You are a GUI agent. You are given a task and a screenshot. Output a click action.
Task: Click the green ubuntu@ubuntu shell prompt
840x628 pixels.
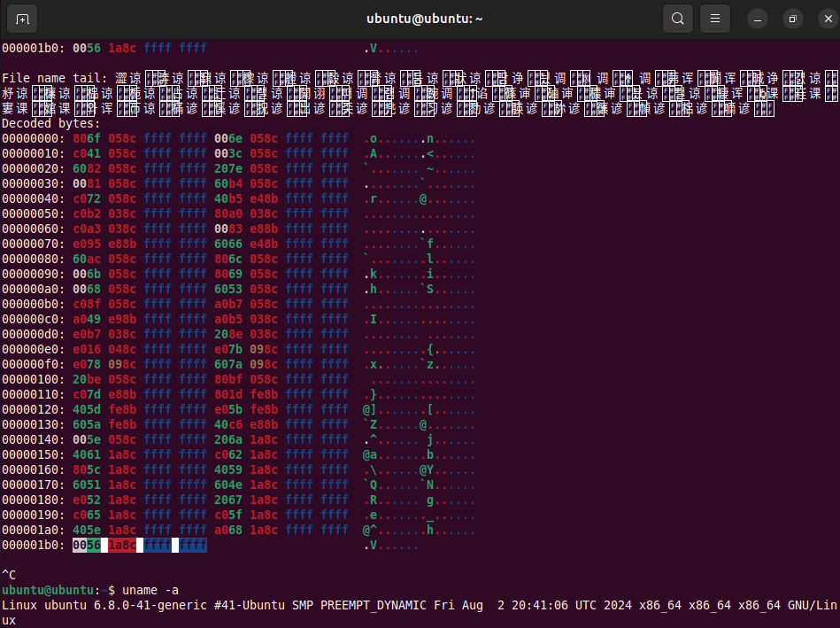(48, 590)
